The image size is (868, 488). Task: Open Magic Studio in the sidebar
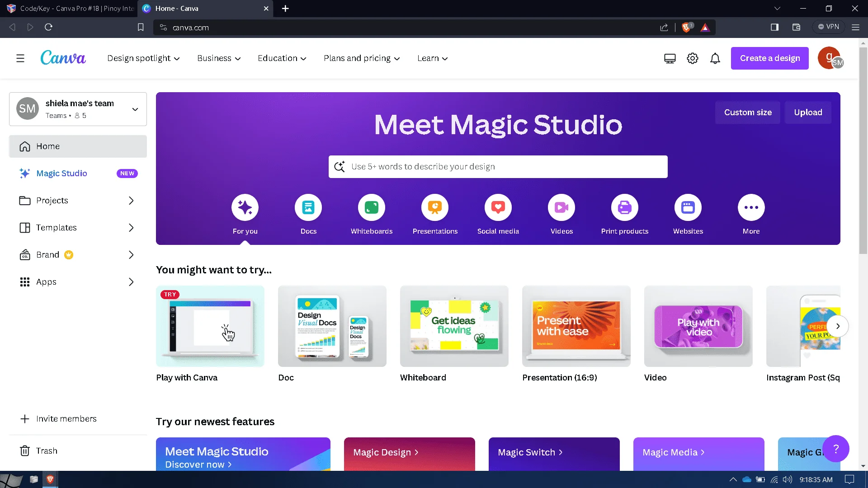click(78, 174)
